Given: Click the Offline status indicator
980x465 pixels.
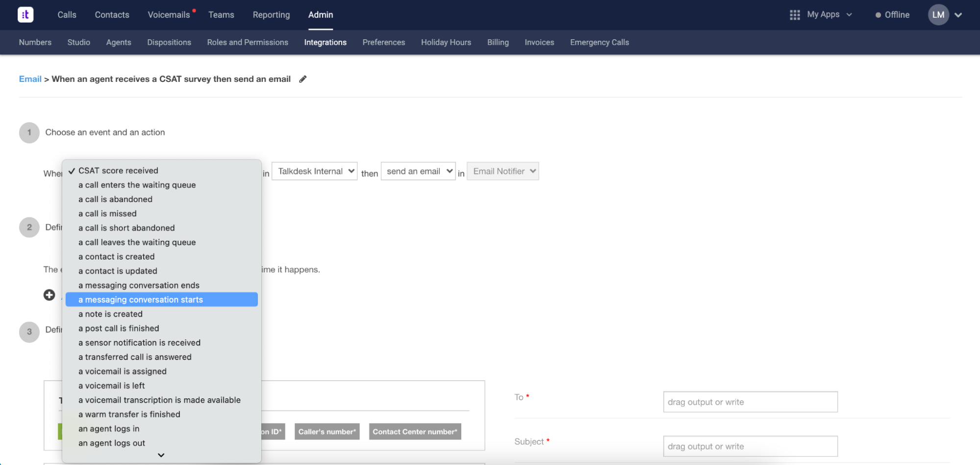Looking at the screenshot, I should (892, 15).
